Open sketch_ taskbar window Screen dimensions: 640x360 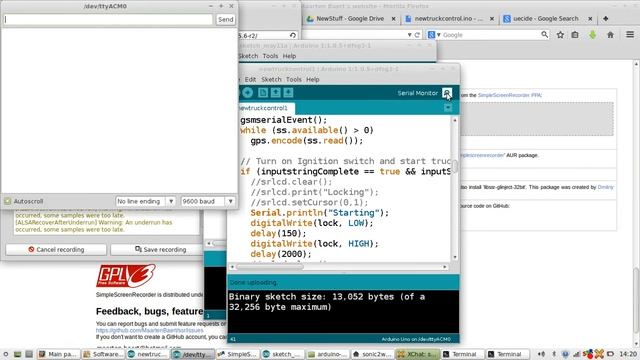pyautogui.click(x=282, y=354)
